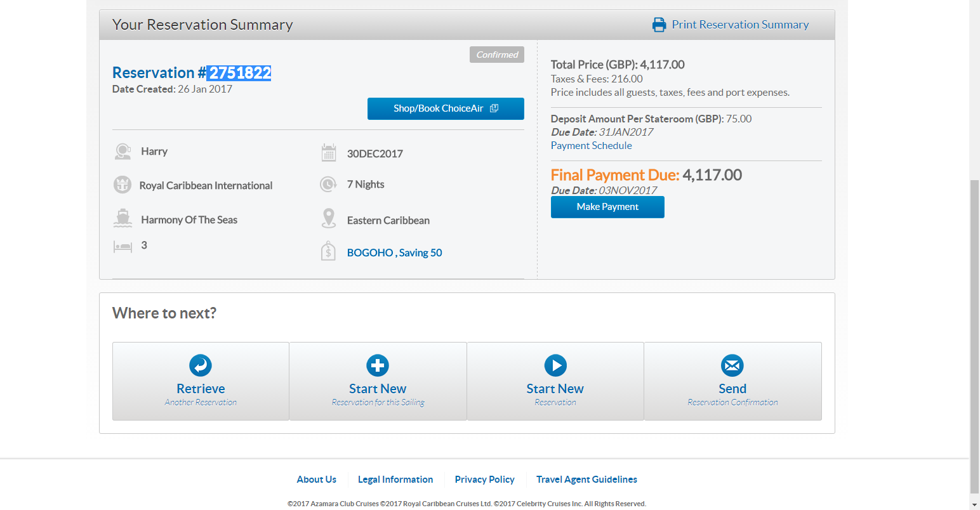The width and height of the screenshot is (980, 510).
Task: Click the ship icon beside Harmony Of The Seas
Action: (122, 218)
